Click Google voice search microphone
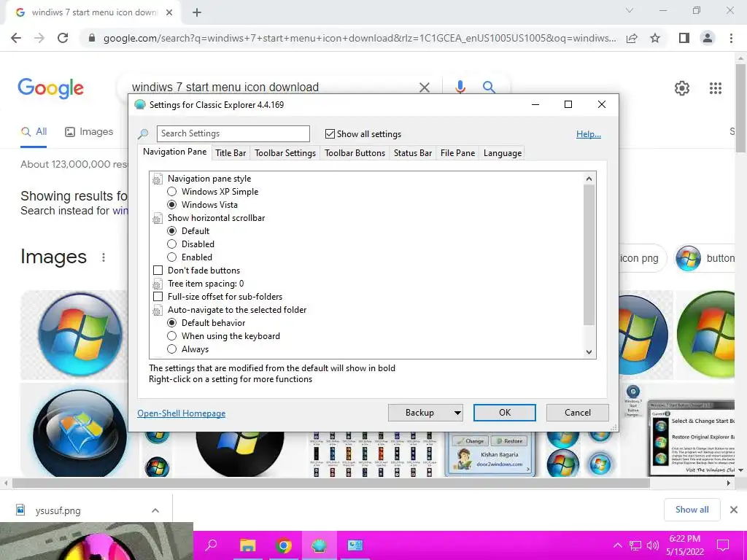This screenshot has width=747, height=560. (460, 87)
